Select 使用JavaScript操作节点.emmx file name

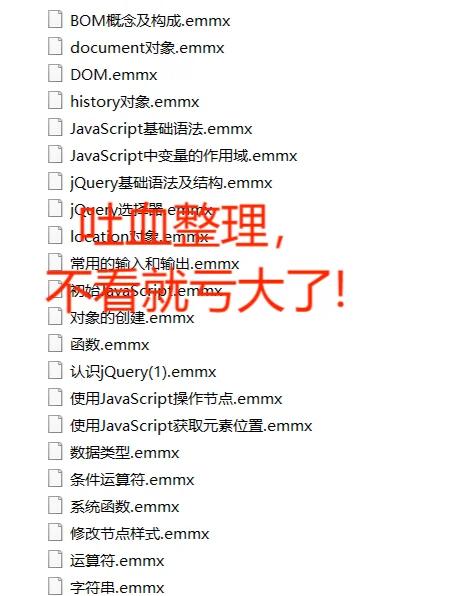tap(176, 399)
